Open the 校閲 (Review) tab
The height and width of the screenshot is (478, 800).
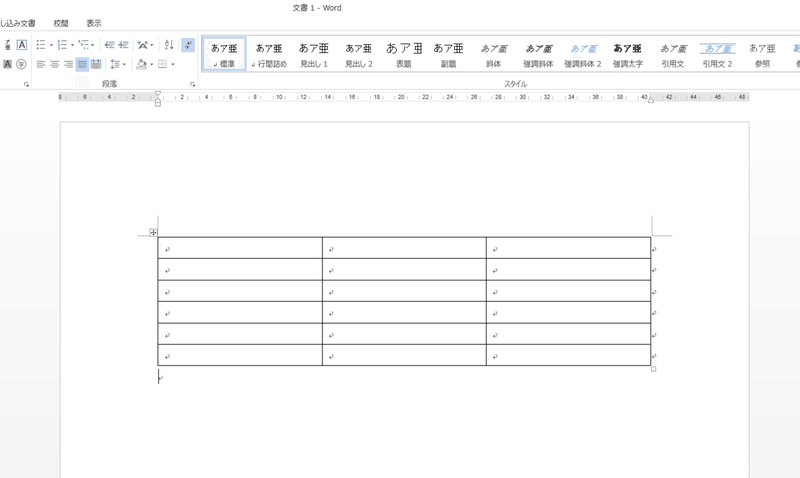click(x=61, y=23)
